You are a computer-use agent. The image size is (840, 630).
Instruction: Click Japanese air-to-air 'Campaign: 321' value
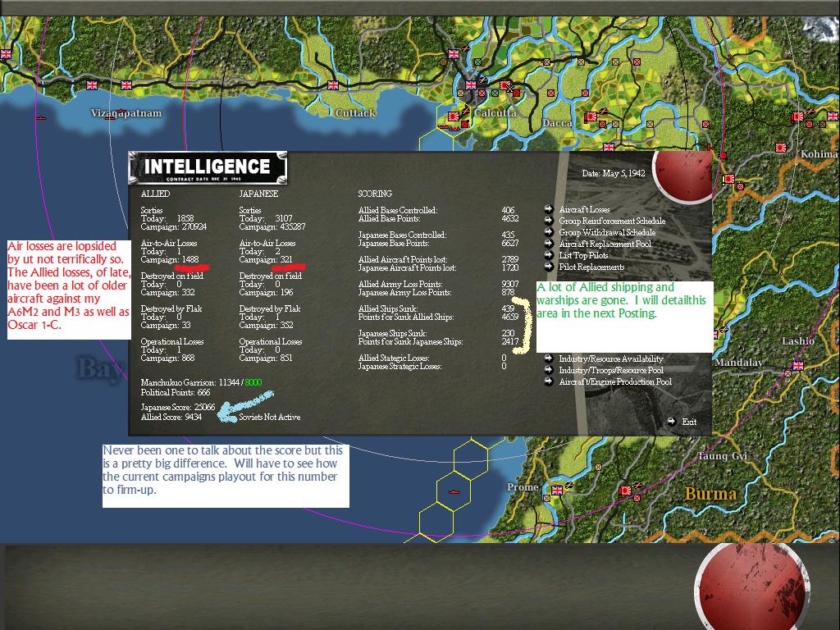pyautogui.click(x=266, y=259)
